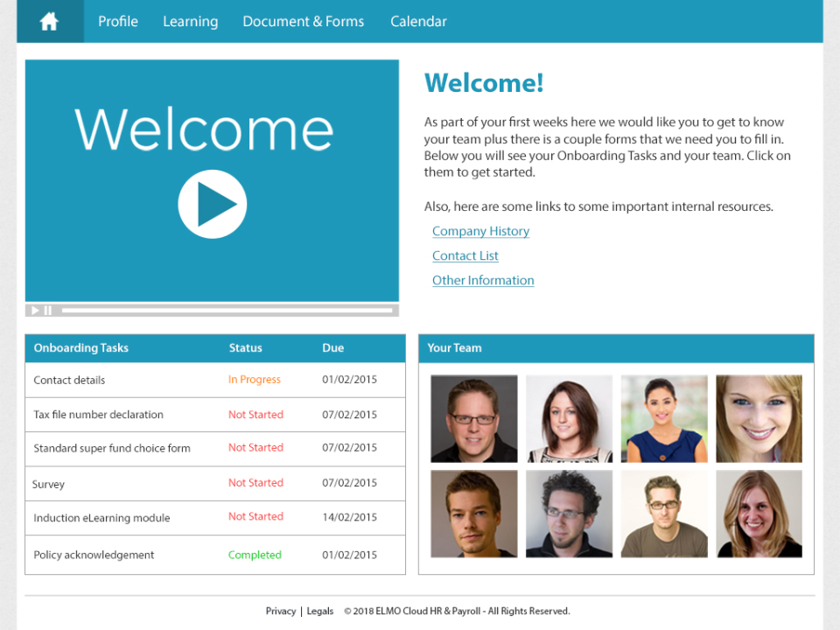Select photo of young man on brown background
Viewport: 840px width, 630px height.
pos(474,514)
